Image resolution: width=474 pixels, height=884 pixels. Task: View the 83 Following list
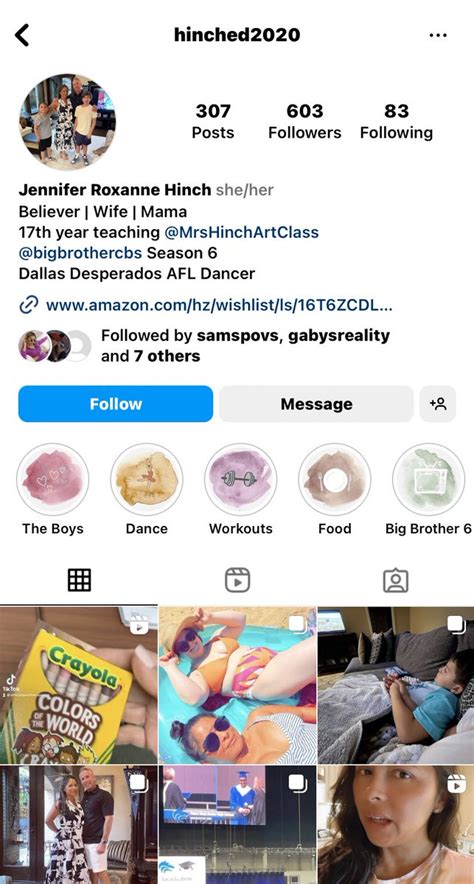tap(397, 121)
